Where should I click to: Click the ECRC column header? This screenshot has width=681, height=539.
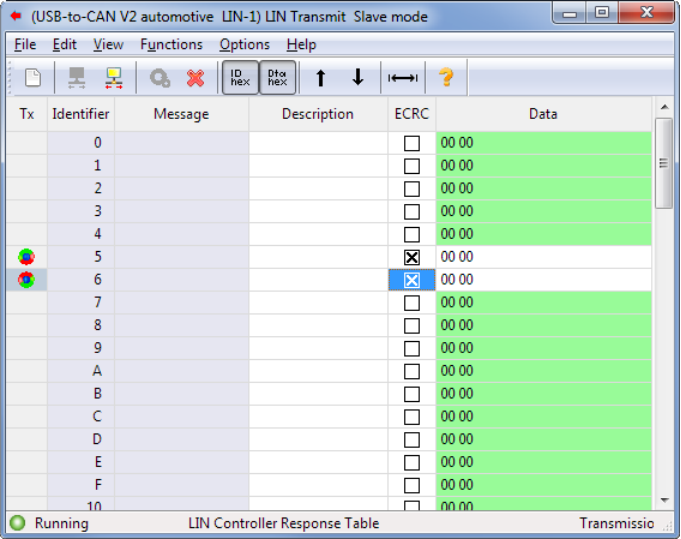[x=412, y=114]
